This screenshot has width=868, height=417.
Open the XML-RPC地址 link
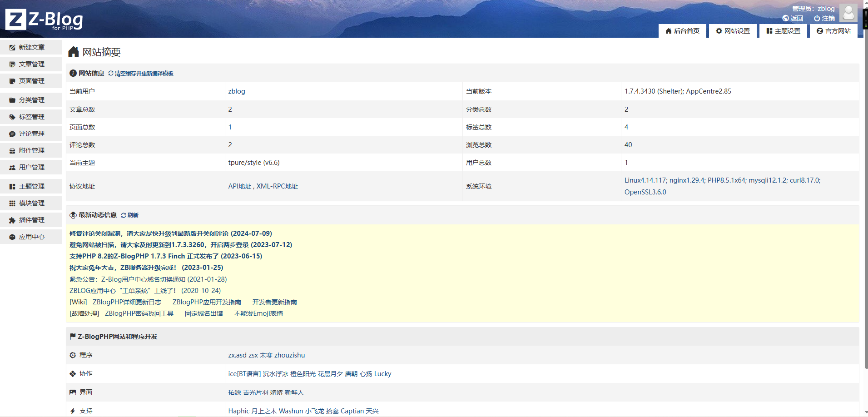(277, 186)
